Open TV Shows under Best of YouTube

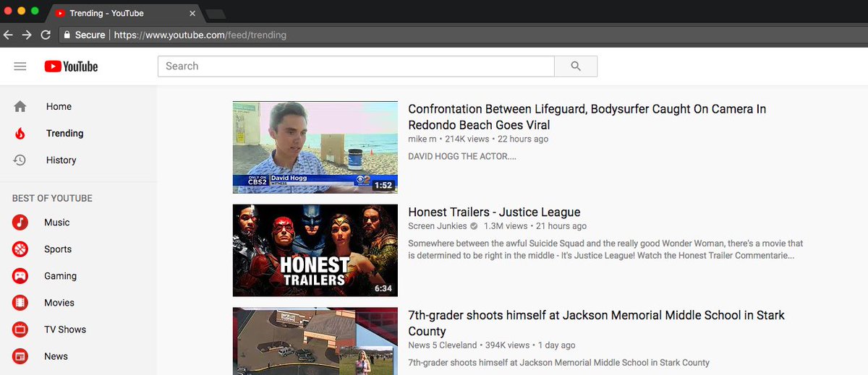coord(78,329)
